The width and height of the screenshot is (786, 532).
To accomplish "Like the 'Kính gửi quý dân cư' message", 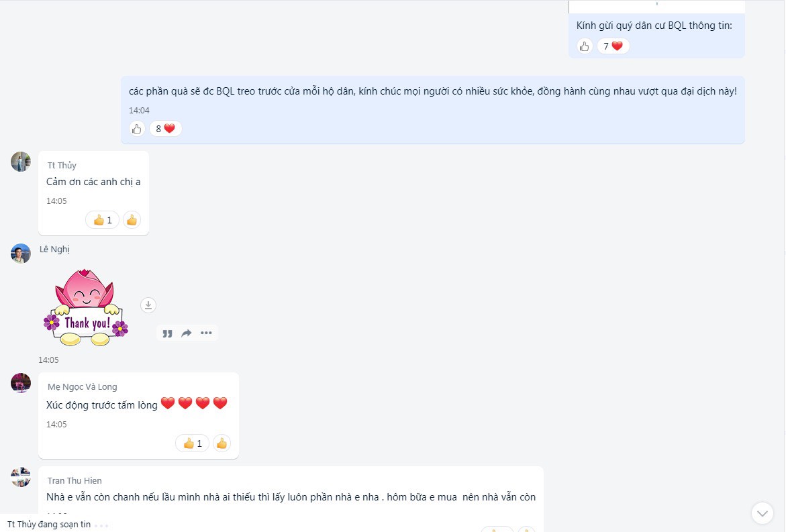I will (585, 46).
